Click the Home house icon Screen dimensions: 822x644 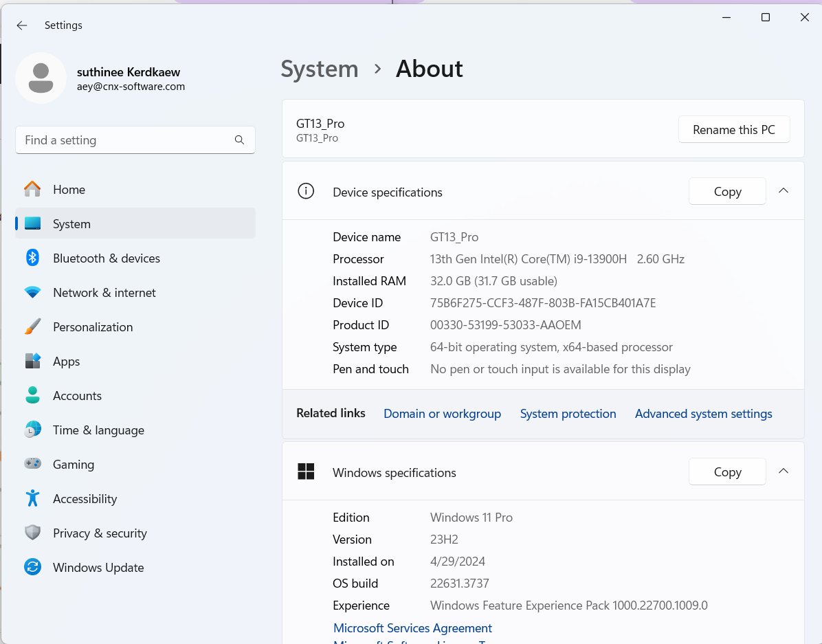click(x=32, y=189)
